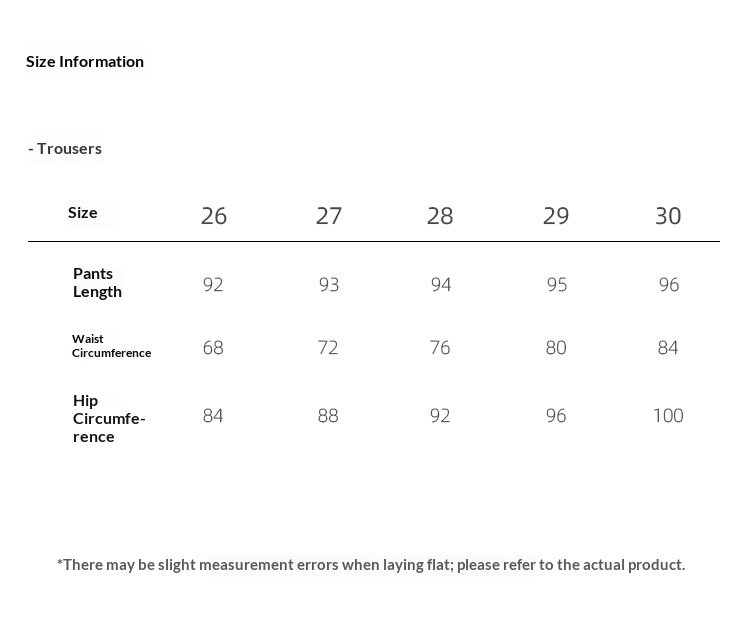The width and height of the screenshot is (750, 627).
Task: Select size 29 column header
Action: tap(556, 216)
